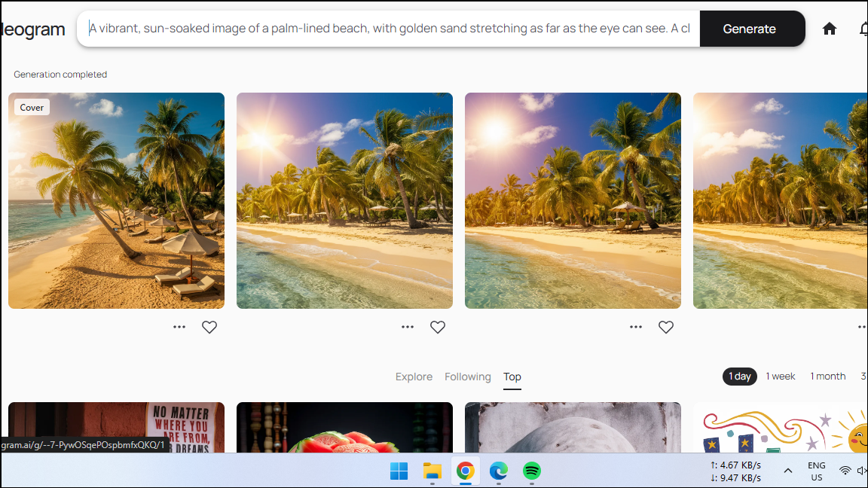Expand the hidden icons in the system tray

click(787, 471)
